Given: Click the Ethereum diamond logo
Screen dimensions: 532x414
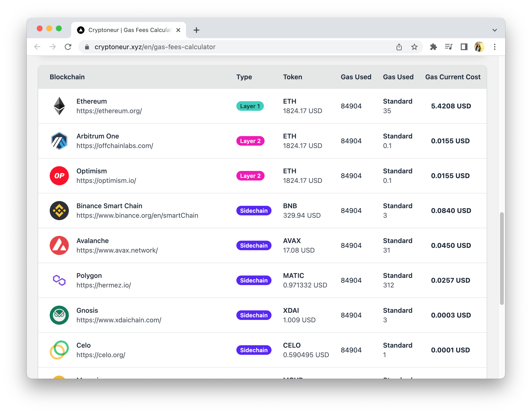Looking at the screenshot, I should (x=59, y=106).
